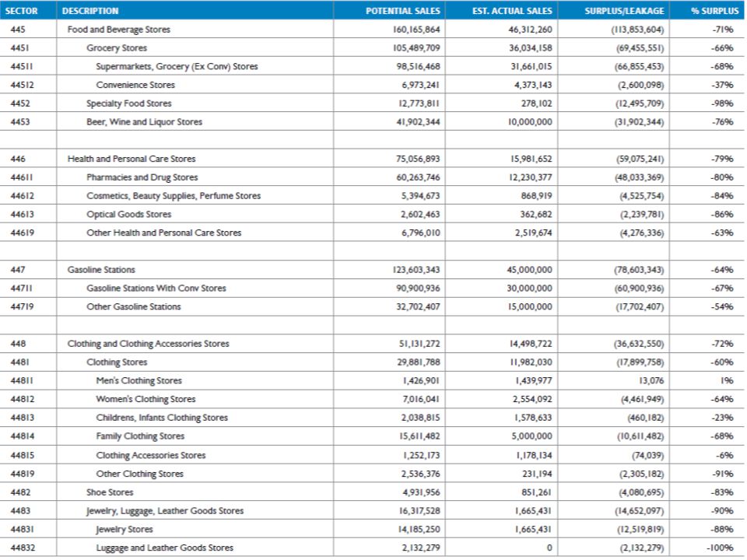Select sector code 4451
Viewport: 747px width, 560px height.
(x=19, y=48)
